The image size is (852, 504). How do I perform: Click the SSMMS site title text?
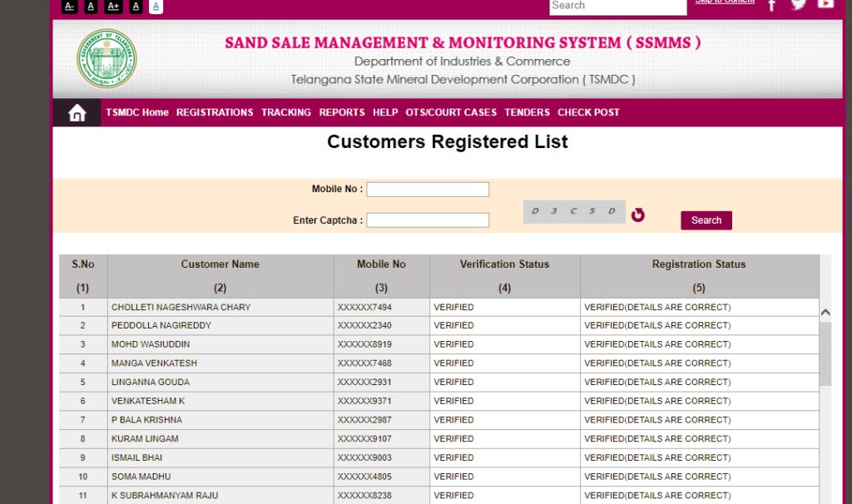point(463,42)
